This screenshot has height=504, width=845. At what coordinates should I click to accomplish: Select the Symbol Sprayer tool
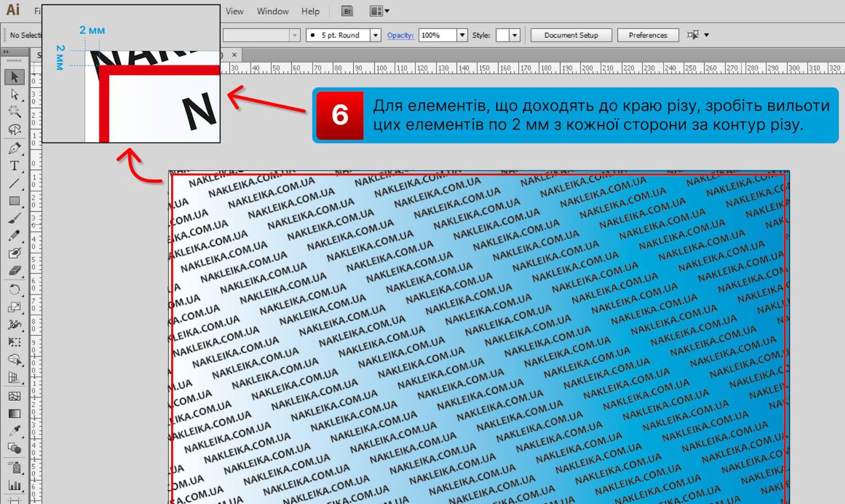tap(15, 467)
